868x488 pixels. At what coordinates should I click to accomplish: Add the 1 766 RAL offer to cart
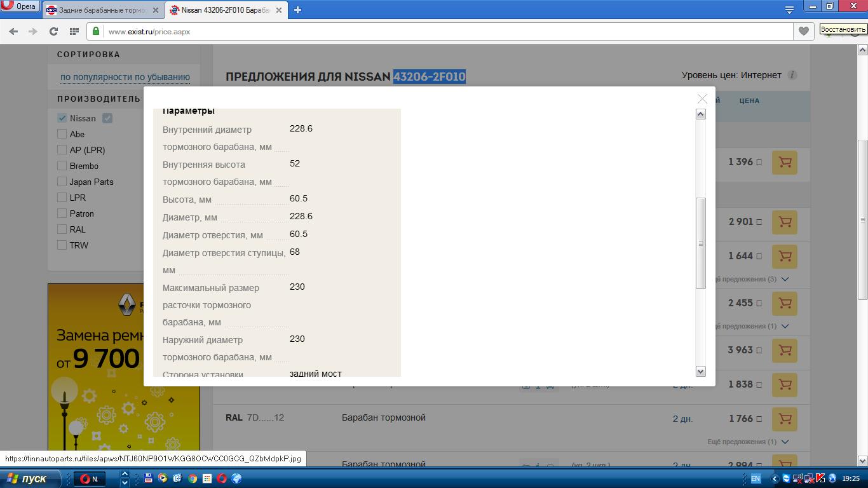click(x=785, y=419)
